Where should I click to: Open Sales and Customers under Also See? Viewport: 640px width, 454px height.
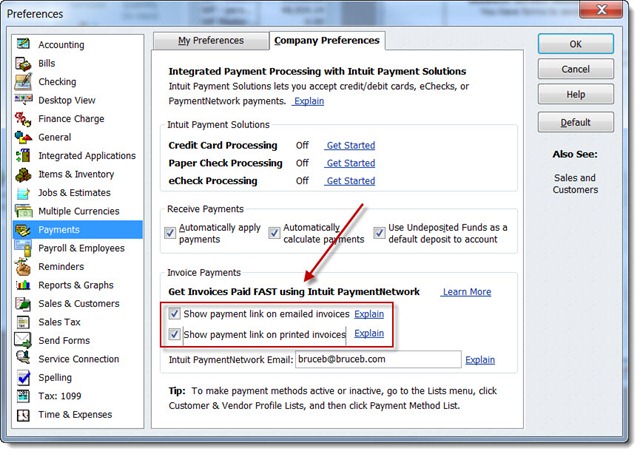(575, 184)
